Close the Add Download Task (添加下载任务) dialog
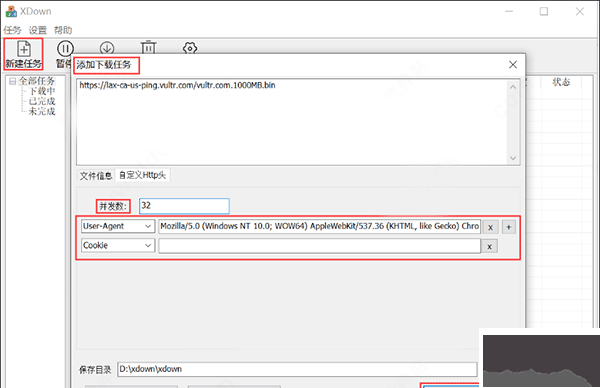 point(513,65)
